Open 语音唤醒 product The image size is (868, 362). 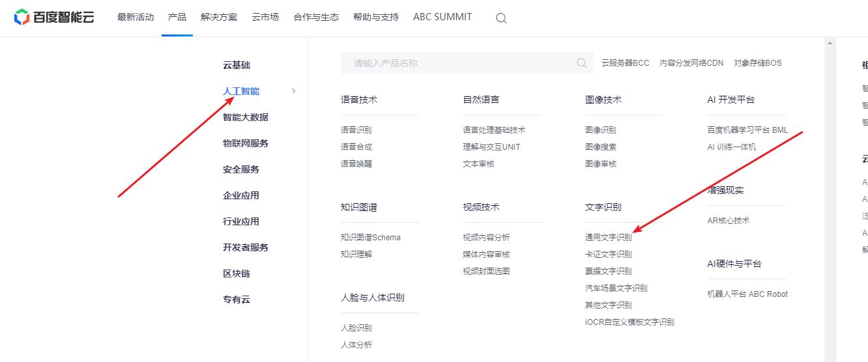[x=356, y=164]
